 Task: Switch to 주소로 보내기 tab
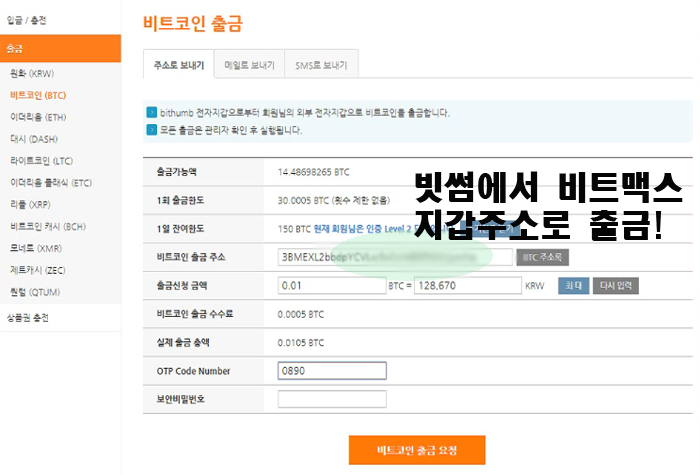click(179, 65)
